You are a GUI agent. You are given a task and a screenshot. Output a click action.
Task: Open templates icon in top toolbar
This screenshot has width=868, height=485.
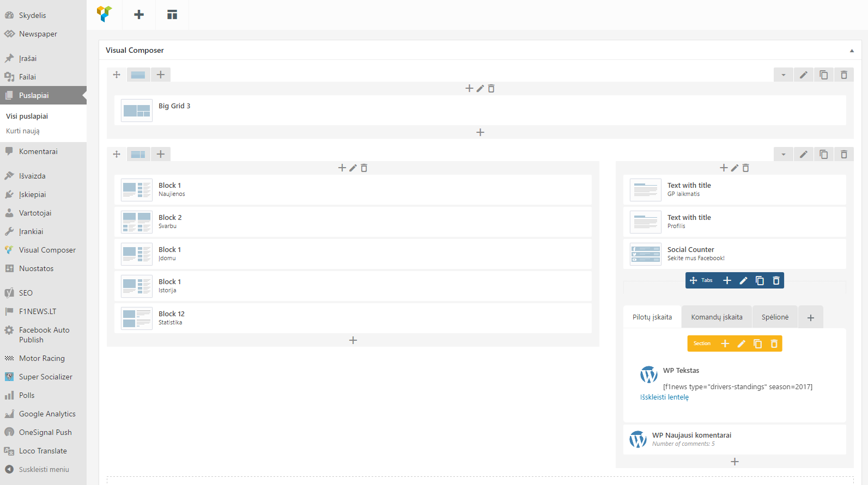pos(172,15)
